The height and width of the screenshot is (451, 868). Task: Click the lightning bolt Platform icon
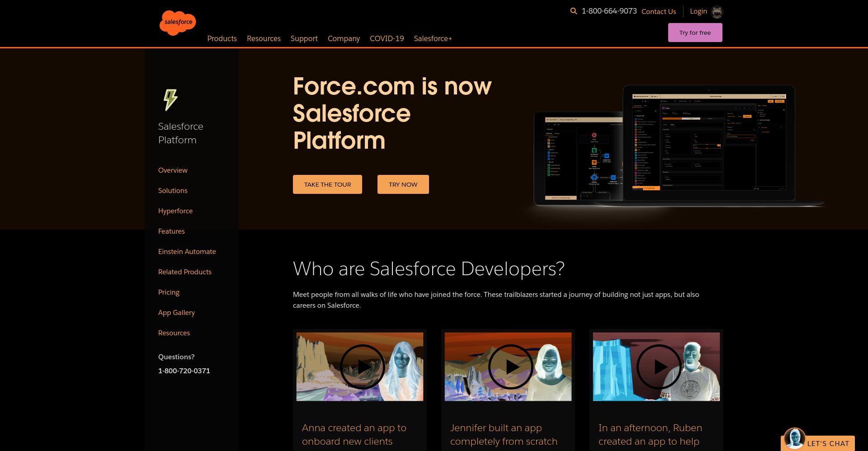click(x=170, y=99)
